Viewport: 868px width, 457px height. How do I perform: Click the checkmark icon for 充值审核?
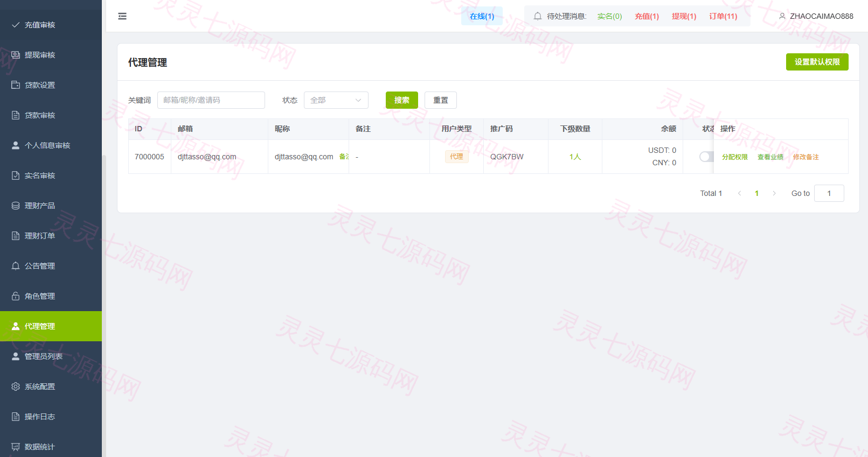16,25
